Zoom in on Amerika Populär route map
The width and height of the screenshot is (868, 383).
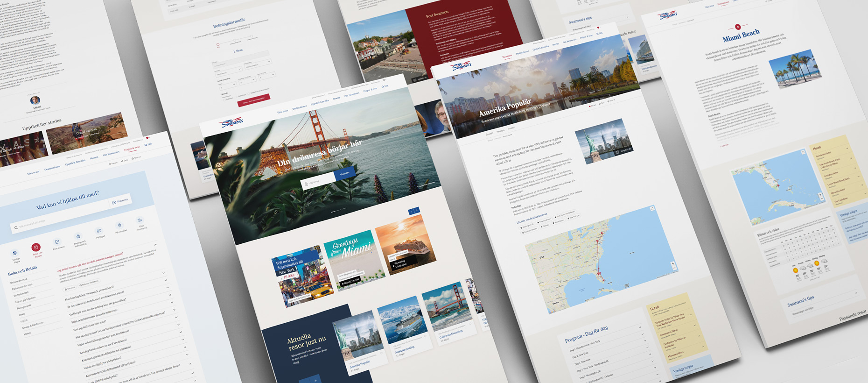(672, 264)
